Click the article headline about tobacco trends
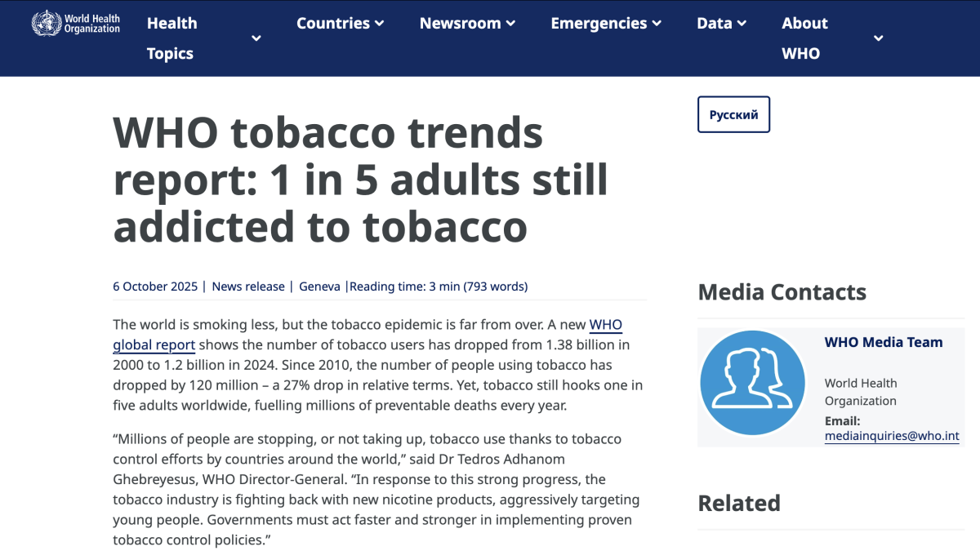The image size is (980, 551). 360,180
